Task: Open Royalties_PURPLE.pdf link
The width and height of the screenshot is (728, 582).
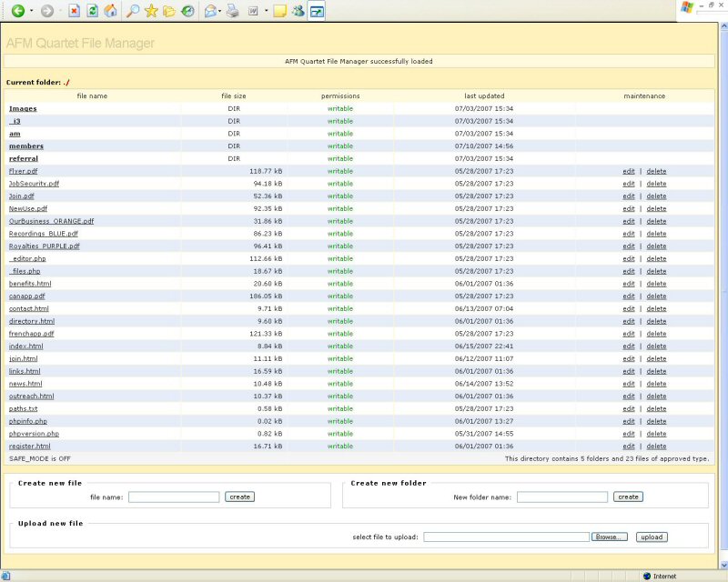Action: pyautogui.click(x=45, y=246)
